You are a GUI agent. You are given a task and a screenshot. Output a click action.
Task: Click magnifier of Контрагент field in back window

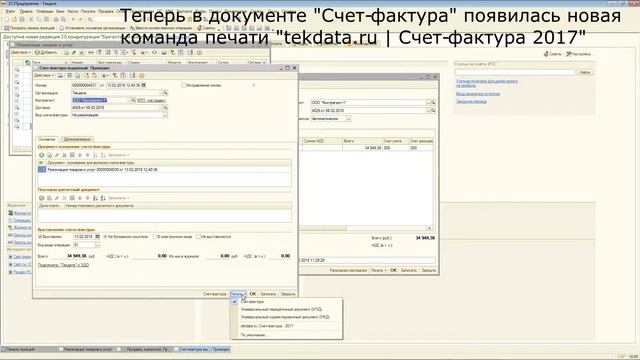click(433, 103)
